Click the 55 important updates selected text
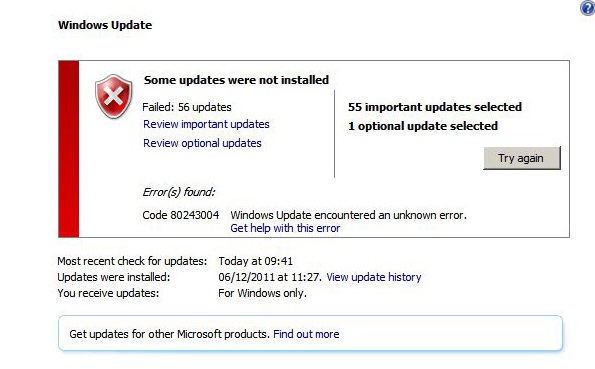The width and height of the screenshot is (595, 369). (x=435, y=107)
